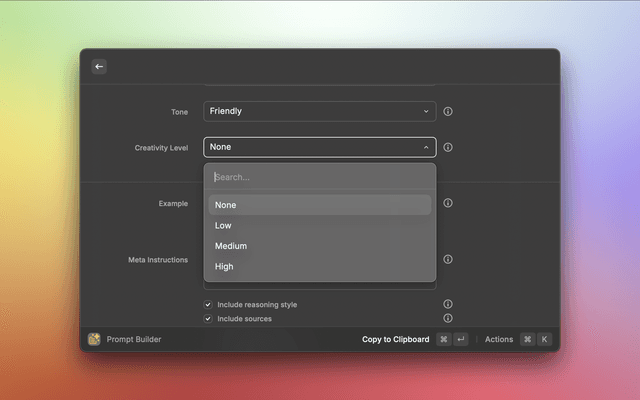The image size is (640, 400).
Task: Click the info icon next to Tone
Action: [448, 111]
